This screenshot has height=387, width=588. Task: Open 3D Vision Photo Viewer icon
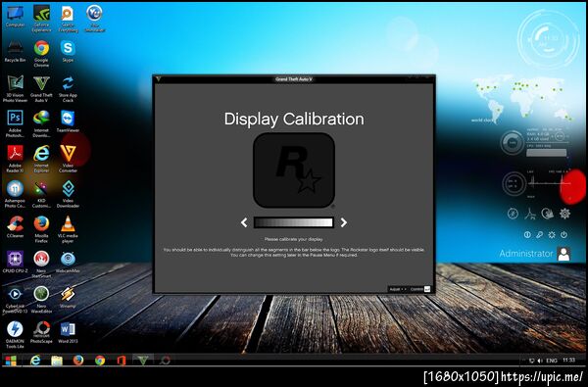pos(15,89)
